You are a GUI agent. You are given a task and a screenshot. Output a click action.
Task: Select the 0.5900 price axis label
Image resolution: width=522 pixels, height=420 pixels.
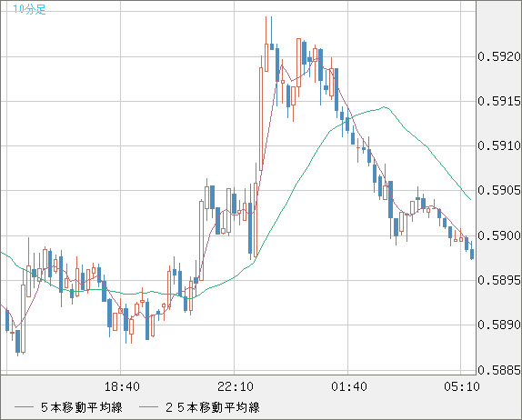499,235
